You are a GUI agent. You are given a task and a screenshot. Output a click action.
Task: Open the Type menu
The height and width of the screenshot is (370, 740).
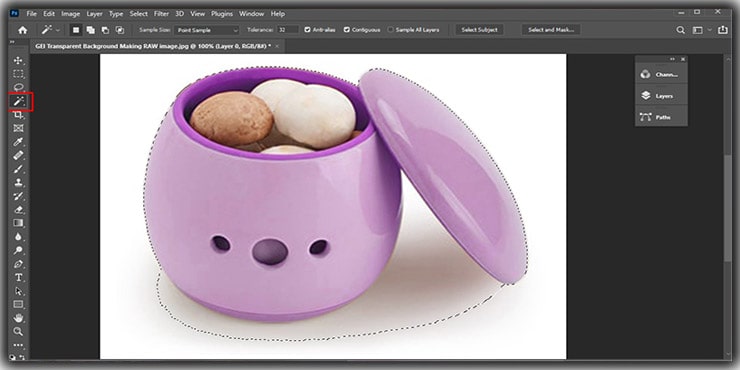116,14
